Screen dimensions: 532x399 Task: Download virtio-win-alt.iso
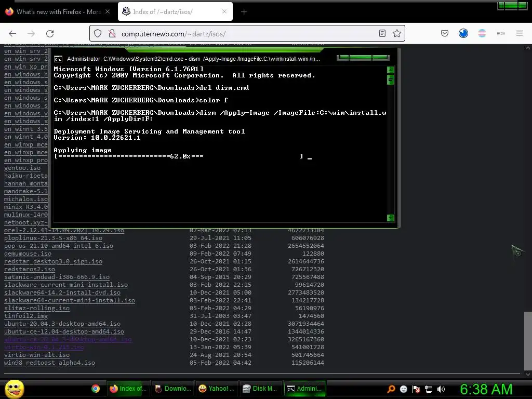click(x=37, y=355)
